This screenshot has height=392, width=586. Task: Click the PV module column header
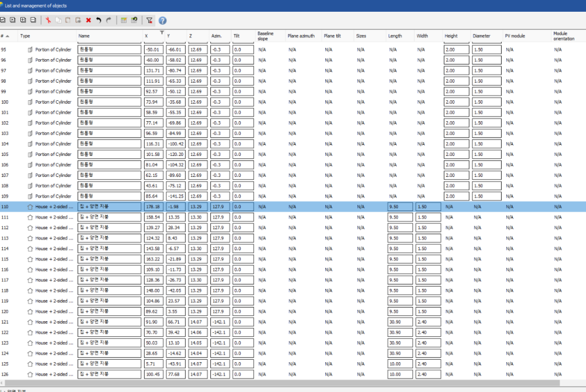click(x=515, y=36)
